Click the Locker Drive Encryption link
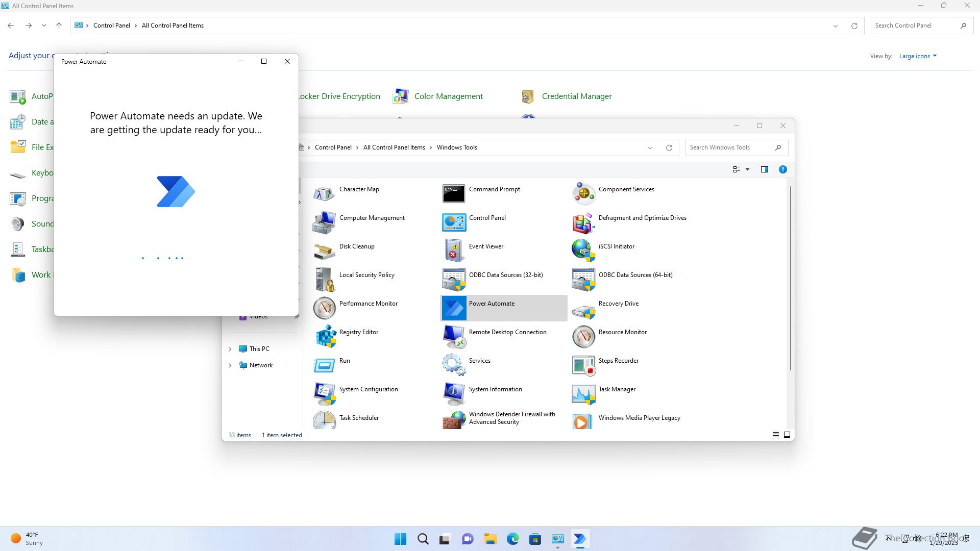Viewport: 980px width, 551px height. click(x=339, y=96)
